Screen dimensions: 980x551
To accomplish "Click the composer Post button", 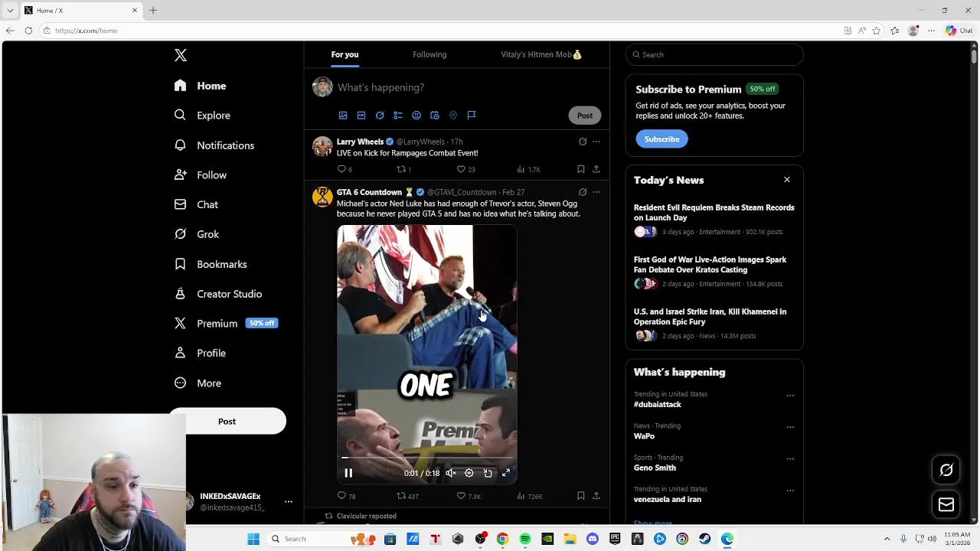I will click(585, 116).
